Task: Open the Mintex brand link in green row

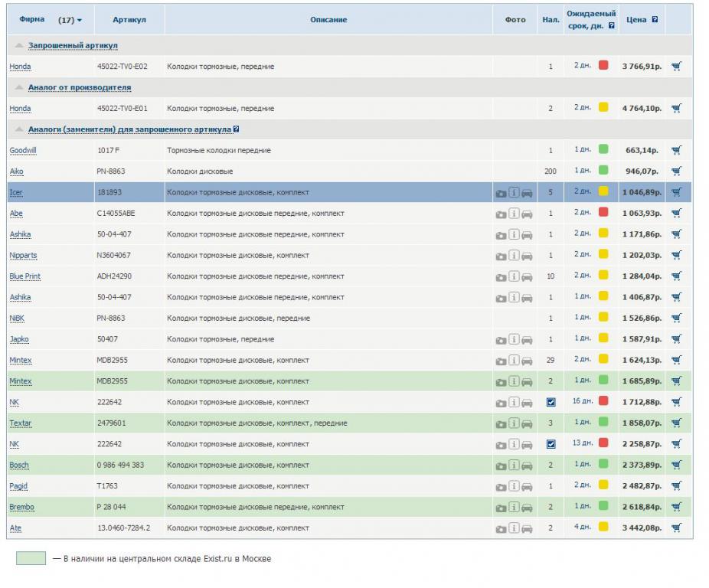Action: (21, 381)
